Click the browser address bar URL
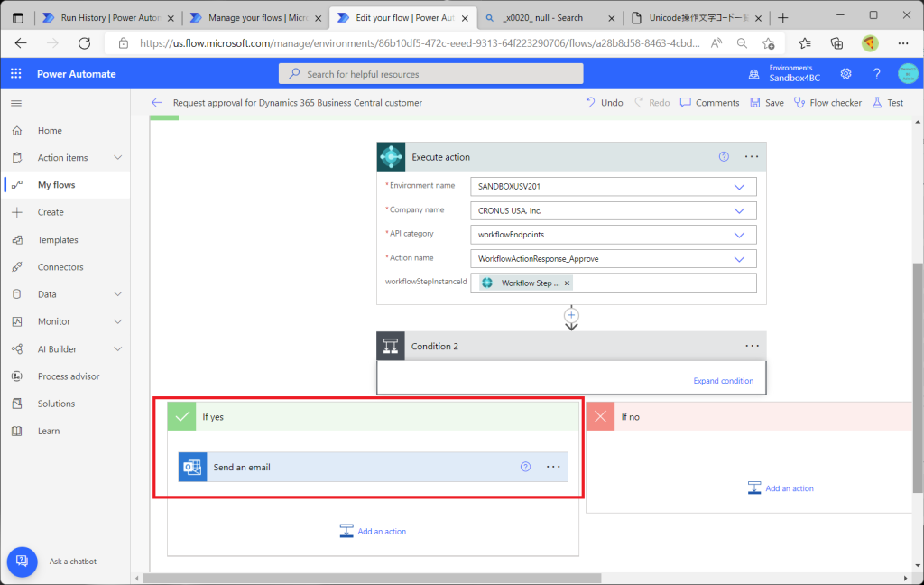The height and width of the screenshot is (585, 924). point(420,43)
